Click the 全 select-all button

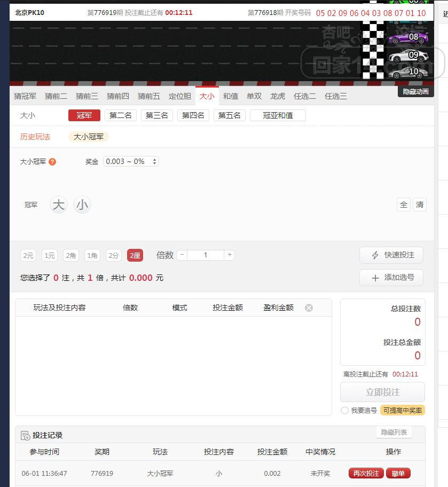click(404, 205)
